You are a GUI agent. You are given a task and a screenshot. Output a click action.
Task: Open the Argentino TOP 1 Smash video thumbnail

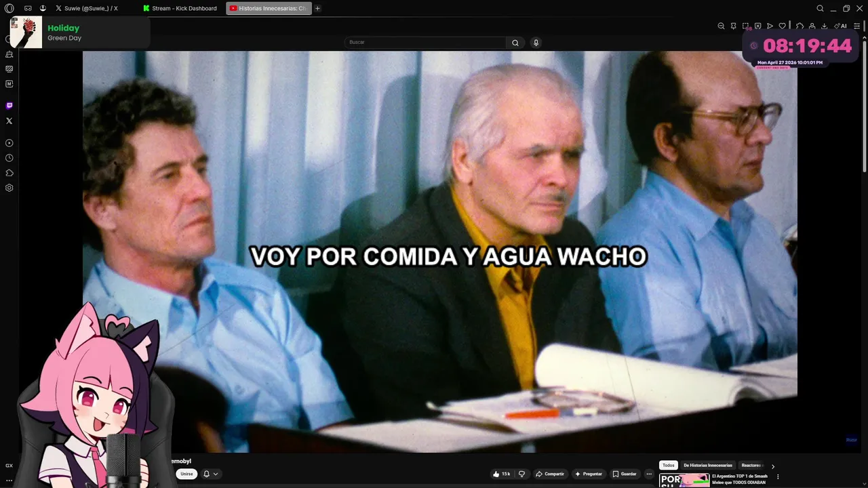point(684,481)
